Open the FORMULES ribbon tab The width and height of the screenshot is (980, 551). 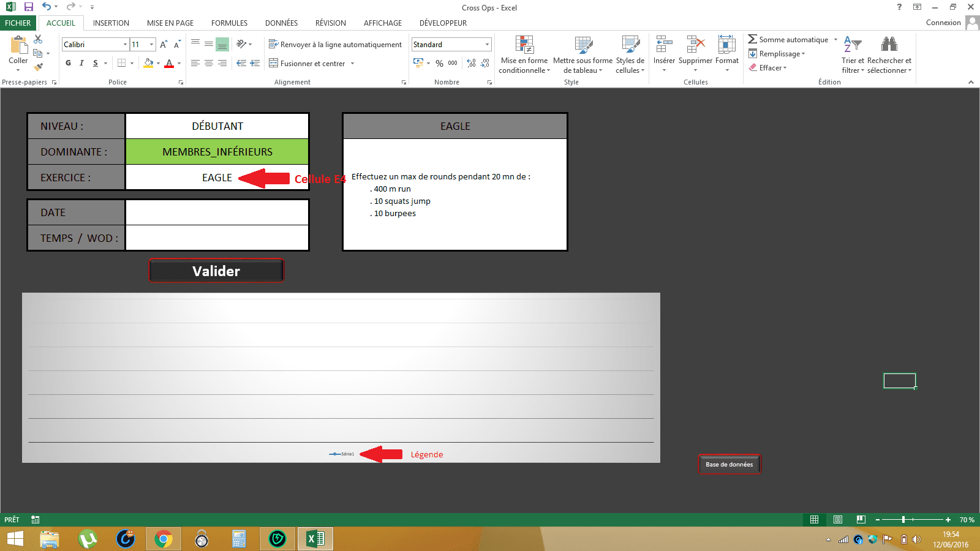pyautogui.click(x=229, y=23)
